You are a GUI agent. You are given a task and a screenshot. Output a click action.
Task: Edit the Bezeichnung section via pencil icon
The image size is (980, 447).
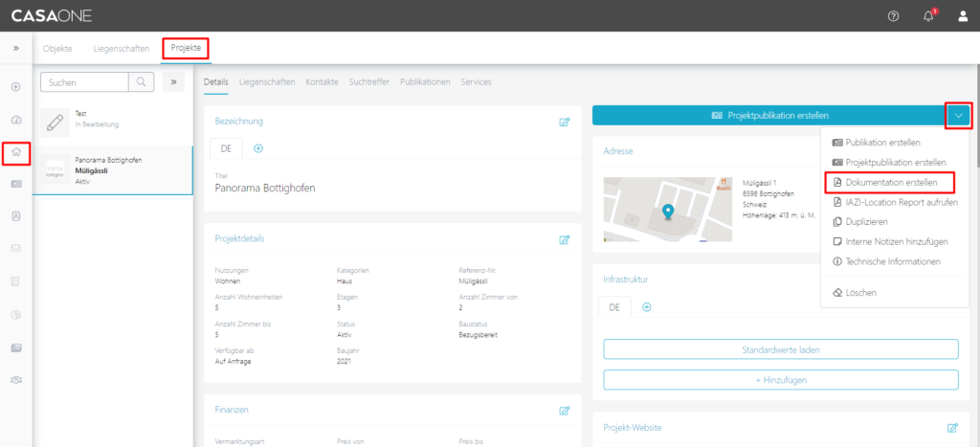coord(565,122)
